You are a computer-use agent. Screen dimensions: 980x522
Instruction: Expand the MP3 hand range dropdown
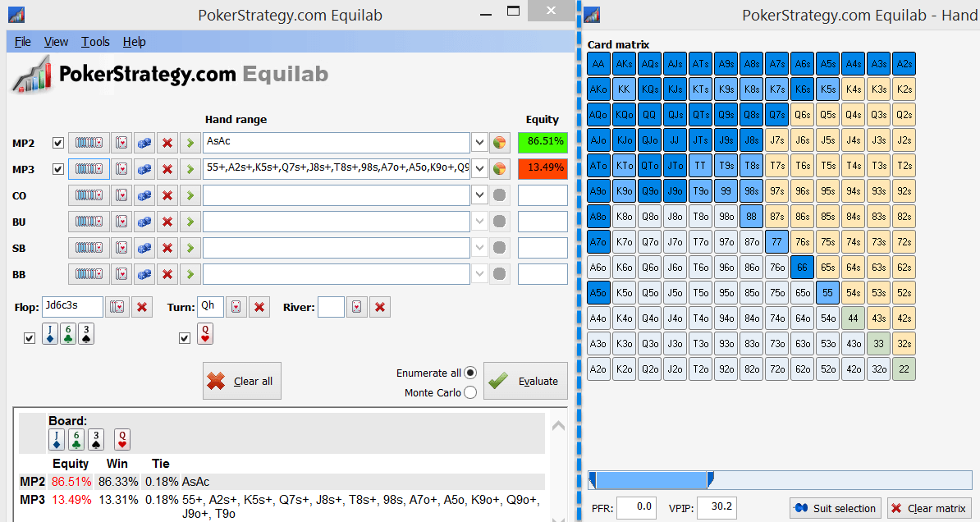[479, 169]
